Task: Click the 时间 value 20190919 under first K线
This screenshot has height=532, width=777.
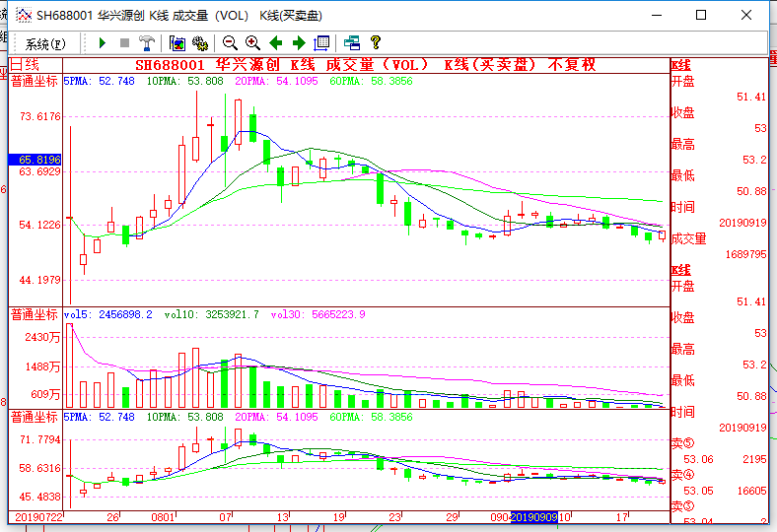Action: (742, 223)
